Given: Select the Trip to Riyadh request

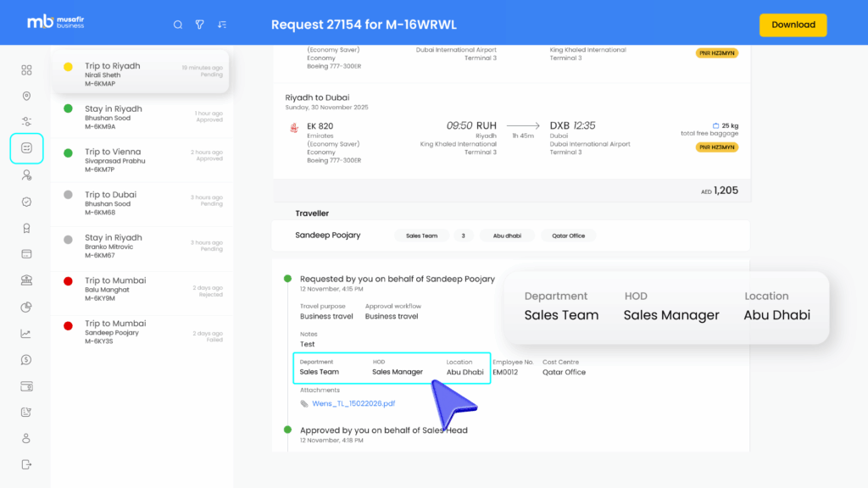Looking at the screenshot, I should pos(140,75).
